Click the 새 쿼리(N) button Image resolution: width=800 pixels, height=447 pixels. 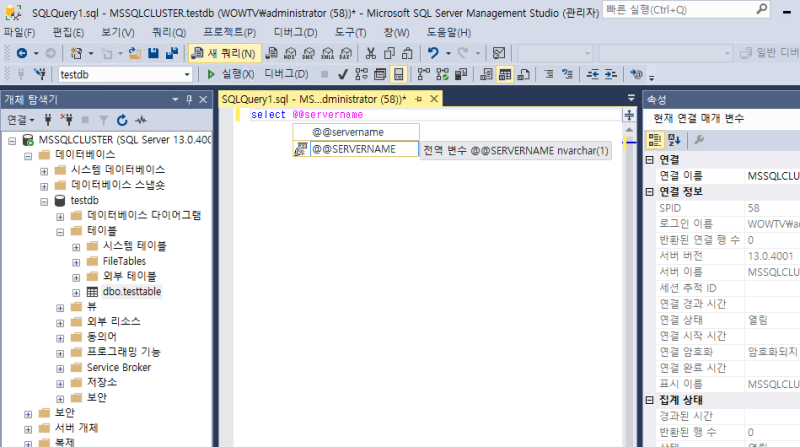224,53
